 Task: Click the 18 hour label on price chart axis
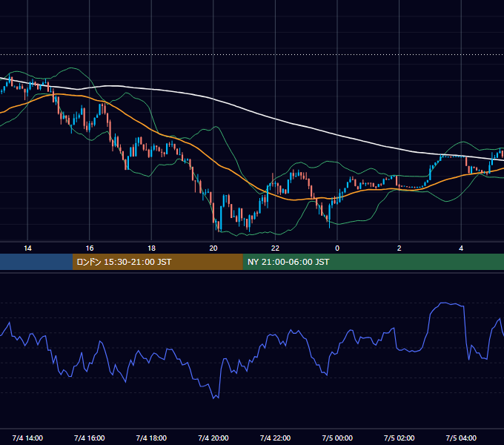151,248
